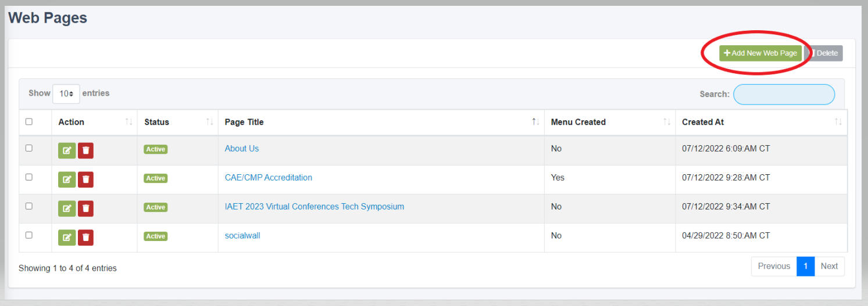Open the About Us page link
This screenshot has height=306, width=868.
pos(242,149)
